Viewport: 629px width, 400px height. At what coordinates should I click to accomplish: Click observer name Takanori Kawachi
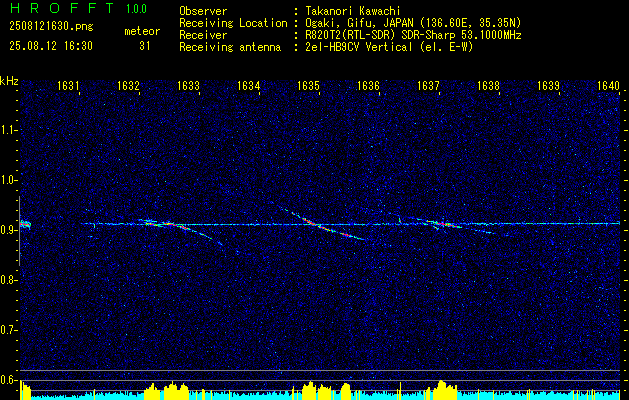point(353,11)
